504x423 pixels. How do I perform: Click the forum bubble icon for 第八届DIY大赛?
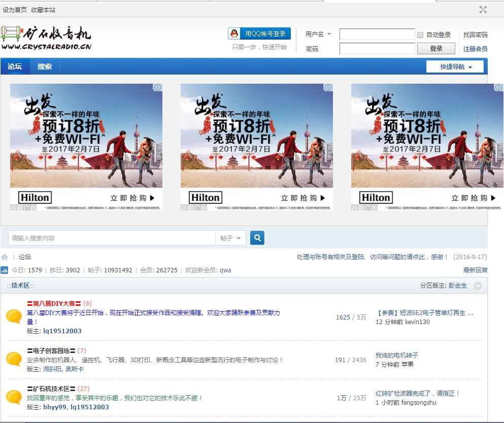14,316
